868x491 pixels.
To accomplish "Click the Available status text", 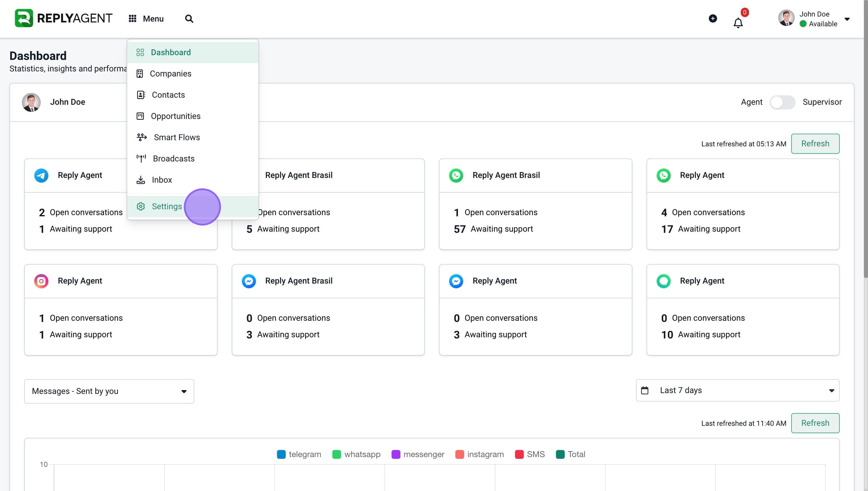I will pyautogui.click(x=823, y=24).
